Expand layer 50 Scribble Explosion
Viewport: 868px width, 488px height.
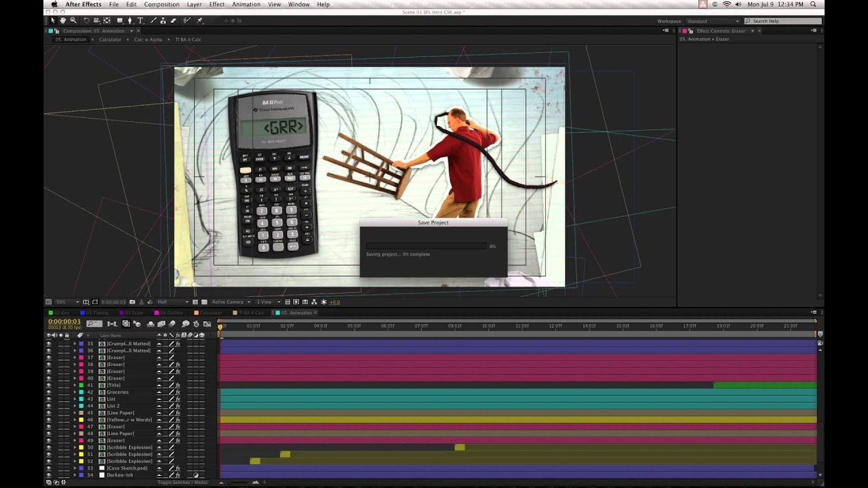click(x=75, y=447)
